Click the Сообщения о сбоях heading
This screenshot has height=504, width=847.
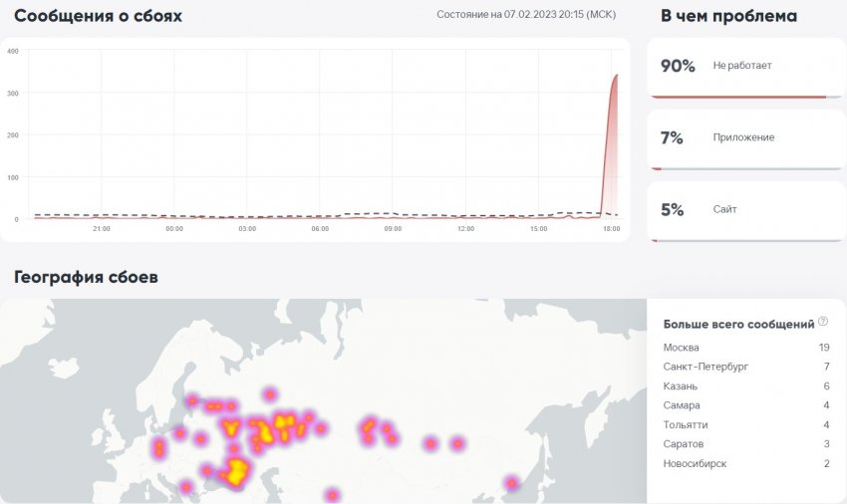pos(98,17)
